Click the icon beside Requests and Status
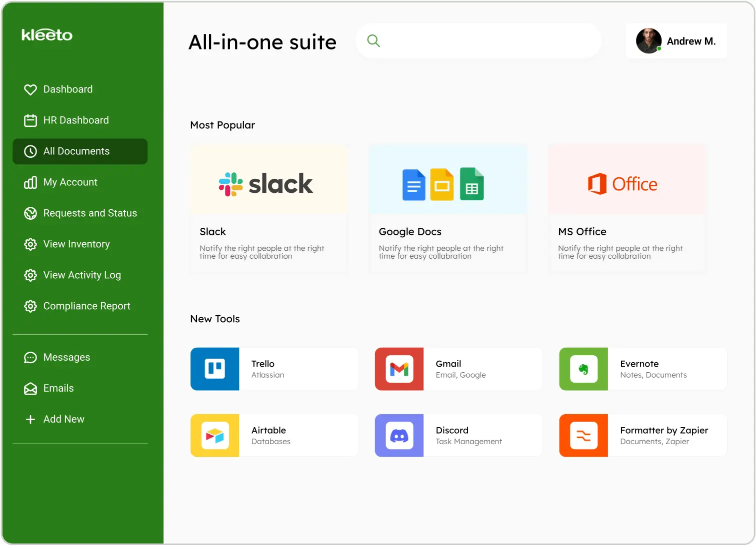The image size is (756, 546). (x=30, y=213)
